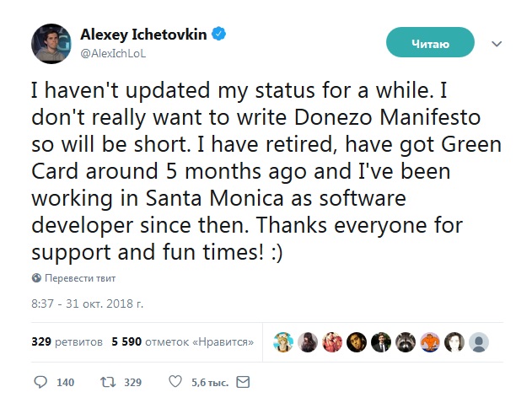
Task: Toggle the Читаю following button
Action: click(430, 42)
